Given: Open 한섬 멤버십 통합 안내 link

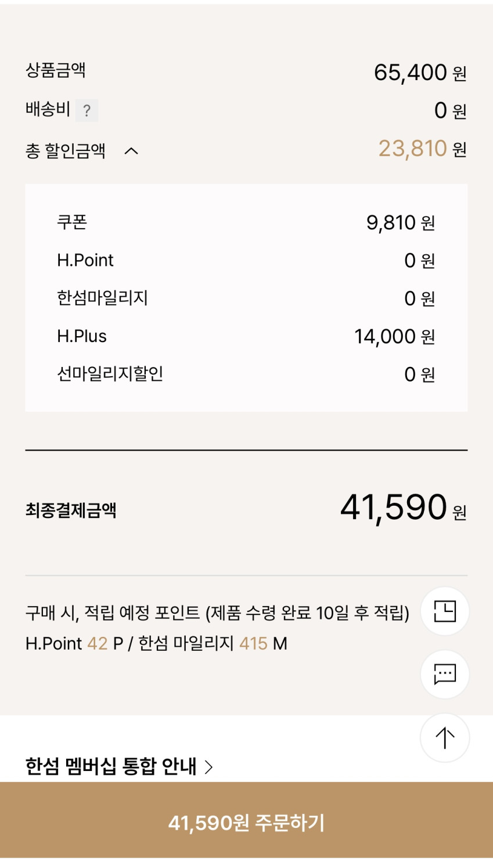Looking at the screenshot, I should [x=119, y=766].
